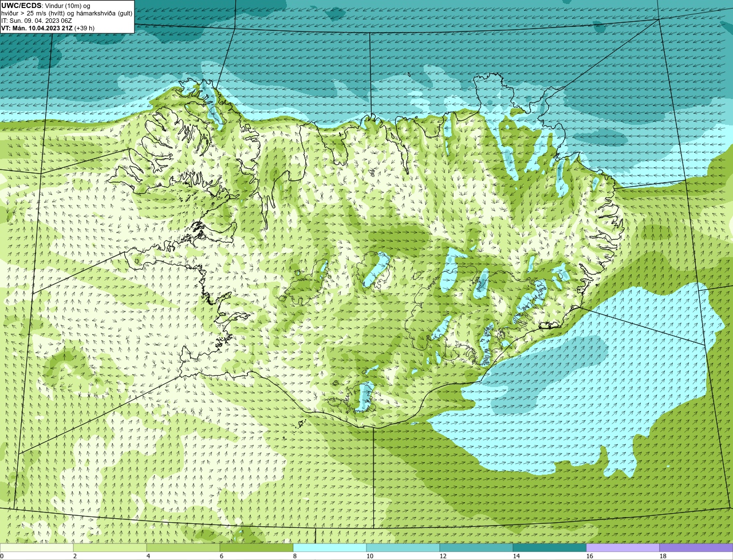Click the '8' label on the wind scale

pos(295,556)
